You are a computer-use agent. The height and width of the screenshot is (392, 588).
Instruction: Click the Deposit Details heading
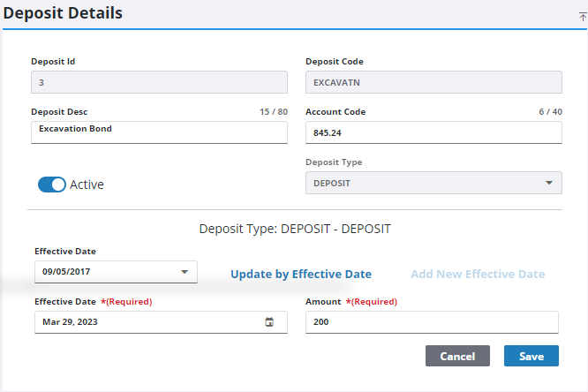(63, 13)
